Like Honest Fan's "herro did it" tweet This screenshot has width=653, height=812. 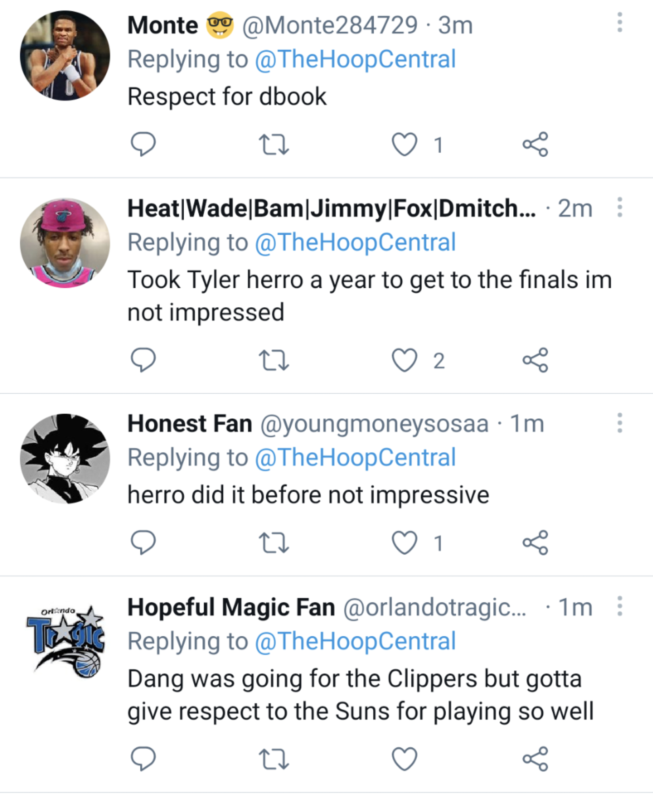tap(404, 542)
